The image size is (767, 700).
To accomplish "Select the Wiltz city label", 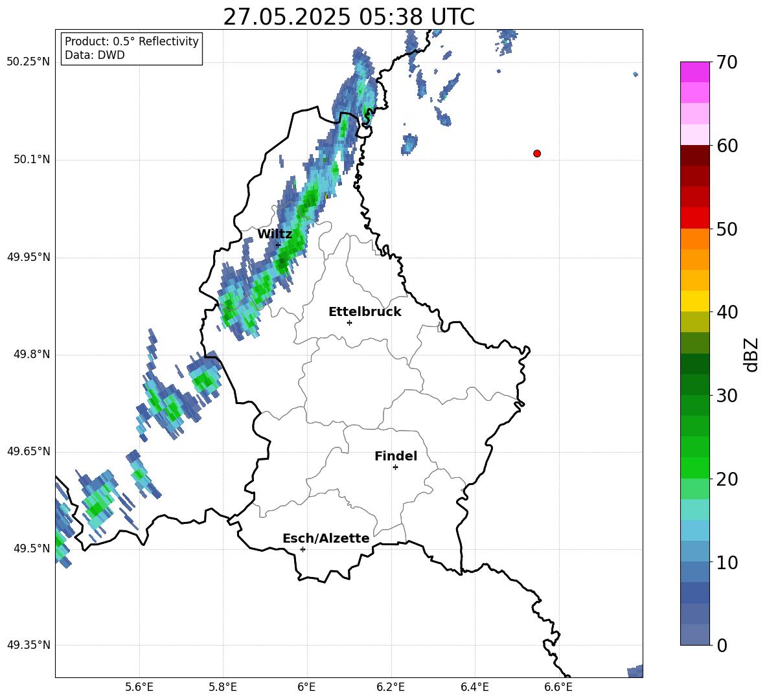I will pyautogui.click(x=275, y=234).
